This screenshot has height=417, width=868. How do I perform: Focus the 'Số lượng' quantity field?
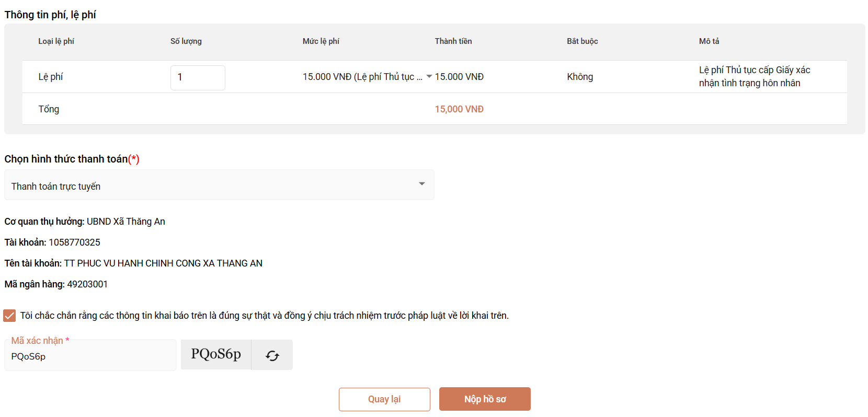tap(198, 77)
